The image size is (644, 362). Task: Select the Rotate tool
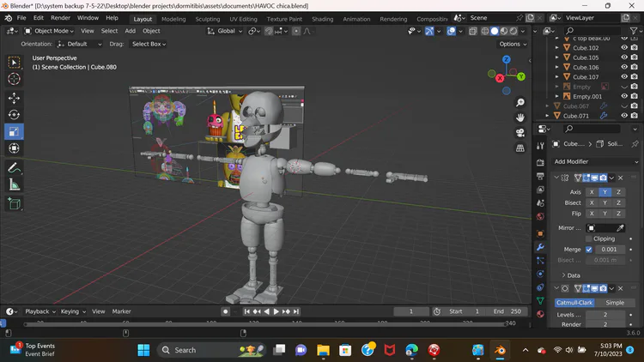click(x=14, y=115)
